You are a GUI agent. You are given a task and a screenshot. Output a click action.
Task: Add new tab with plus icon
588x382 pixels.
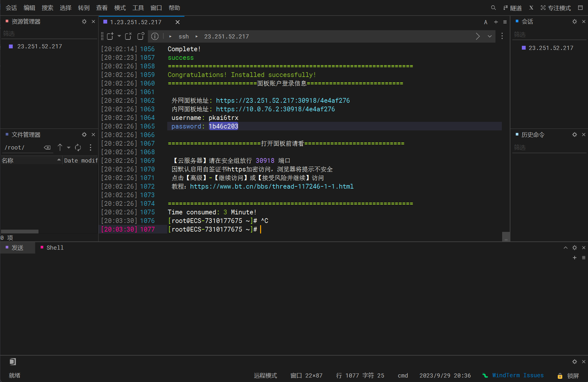pyautogui.click(x=496, y=22)
